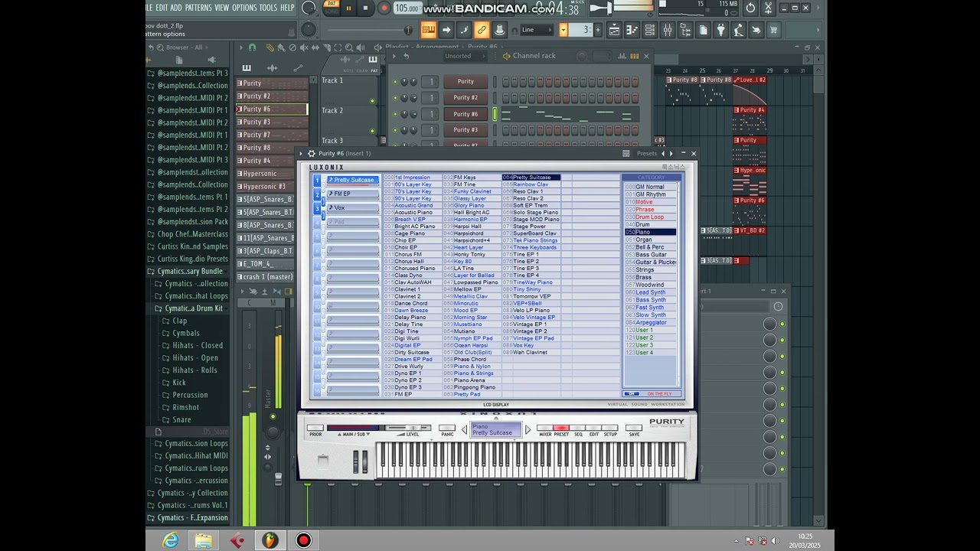Select Arpeggiator category in Purity
The image size is (980, 551).
pos(650,322)
